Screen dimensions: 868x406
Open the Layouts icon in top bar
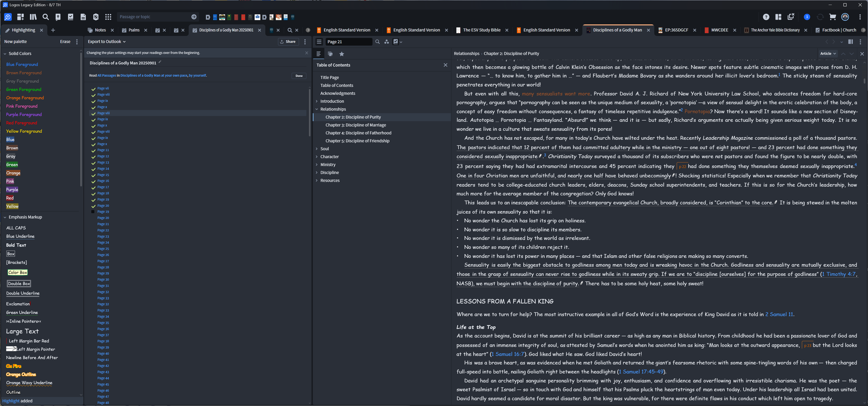[x=778, y=17]
